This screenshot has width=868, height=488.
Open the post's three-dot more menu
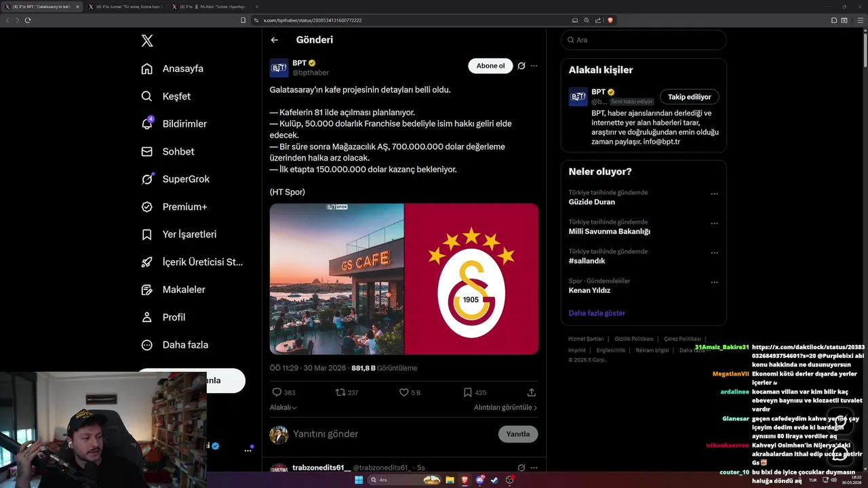(x=534, y=66)
